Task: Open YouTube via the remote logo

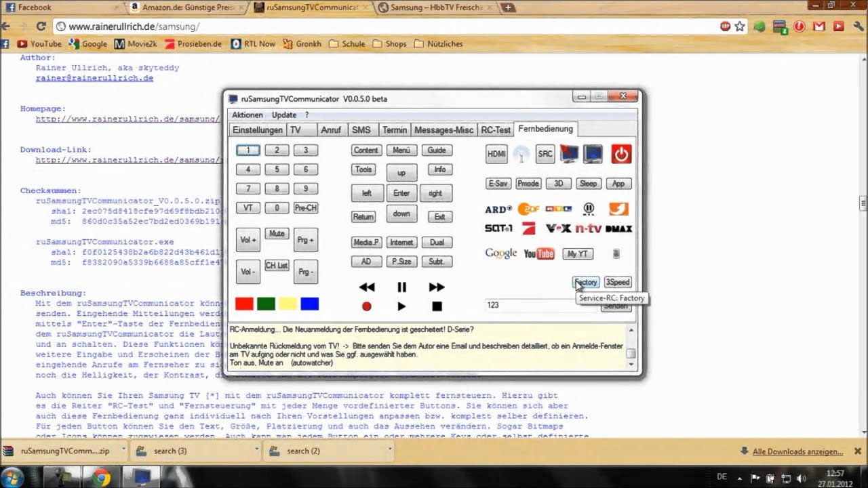Action: (x=539, y=253)
